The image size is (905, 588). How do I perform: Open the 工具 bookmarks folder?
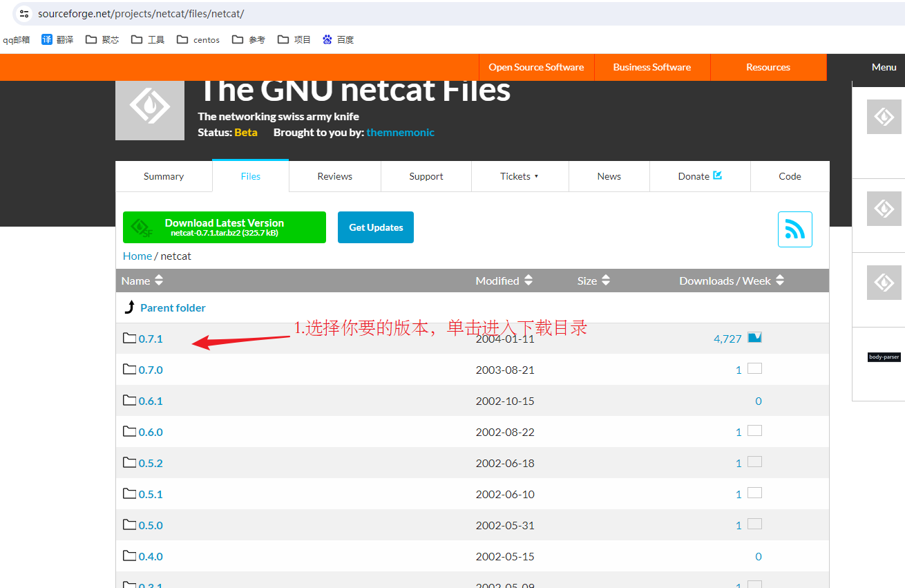(148, 39)
